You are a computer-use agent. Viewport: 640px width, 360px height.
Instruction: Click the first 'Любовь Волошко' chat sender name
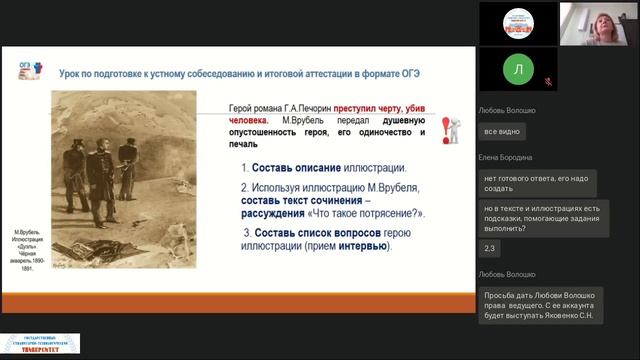click(x=507, y=110)
